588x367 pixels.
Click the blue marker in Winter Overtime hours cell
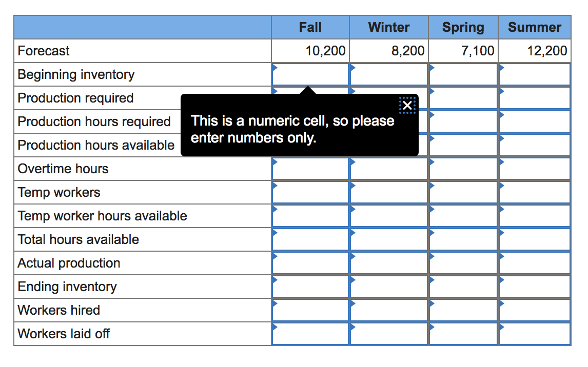(x=352, y=162)
